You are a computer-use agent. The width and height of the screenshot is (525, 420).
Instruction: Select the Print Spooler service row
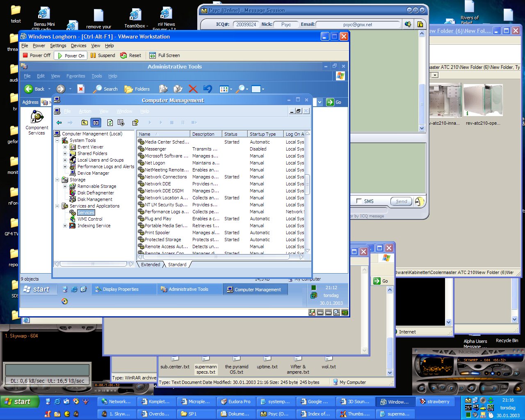point(221,233)
